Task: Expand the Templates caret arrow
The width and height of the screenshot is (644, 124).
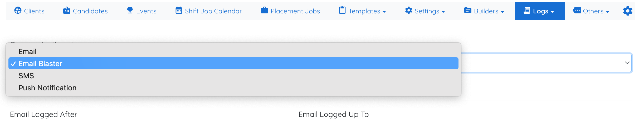Action: point(384,12)
